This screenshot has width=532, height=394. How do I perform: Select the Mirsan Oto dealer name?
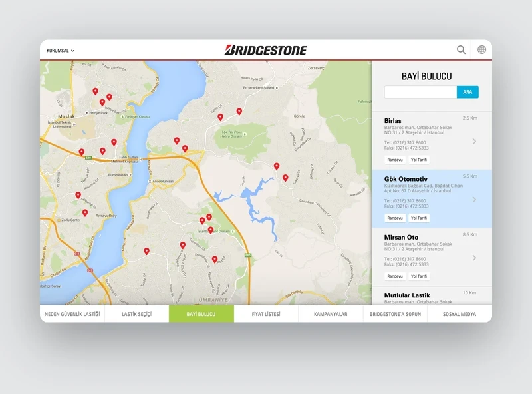[x=401, y=237]
